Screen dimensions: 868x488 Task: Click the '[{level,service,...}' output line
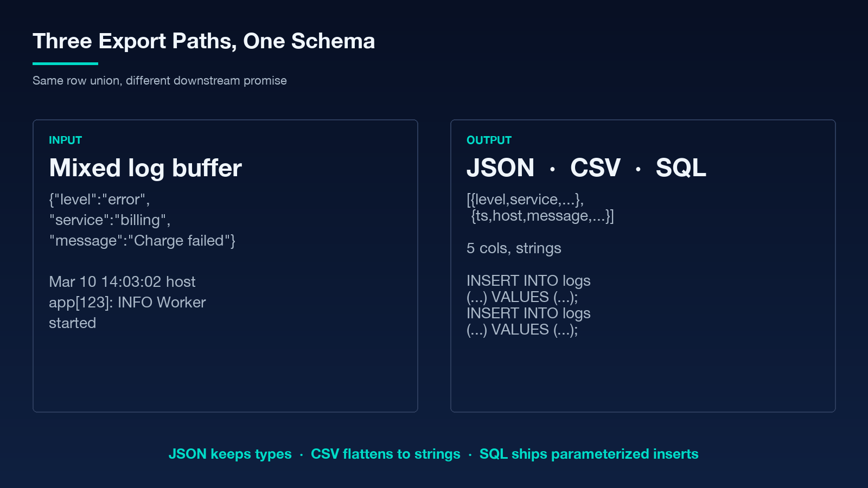click(x=525, y=200)
